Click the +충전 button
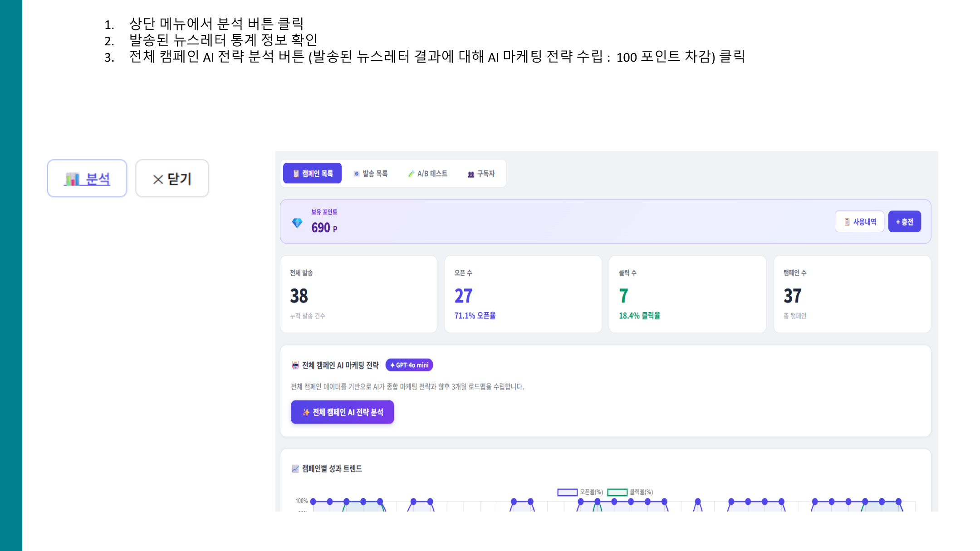This screenshot has width=980, height=551. click(x=904, y=222)
